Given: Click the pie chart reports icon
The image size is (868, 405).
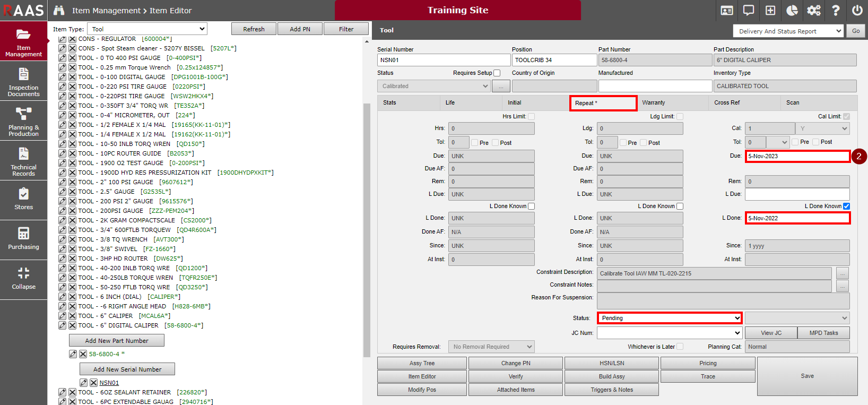Looking at the screenshot, I should [792, 10].
